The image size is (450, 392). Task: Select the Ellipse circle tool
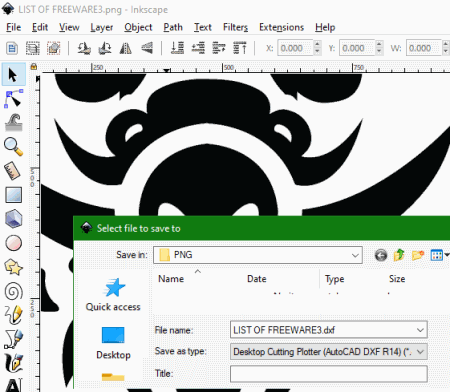(14, 243)
